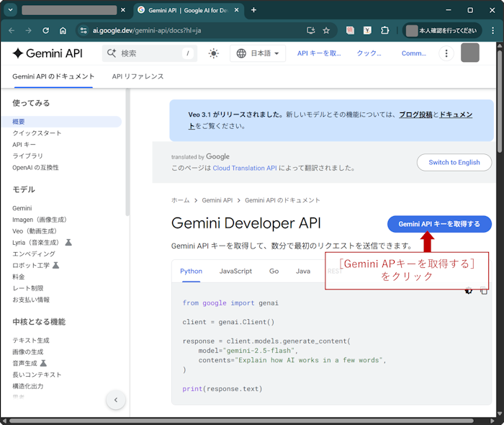Reload the page in browser
This screenshot has width=504, height=425.
(x=46, y=31)
